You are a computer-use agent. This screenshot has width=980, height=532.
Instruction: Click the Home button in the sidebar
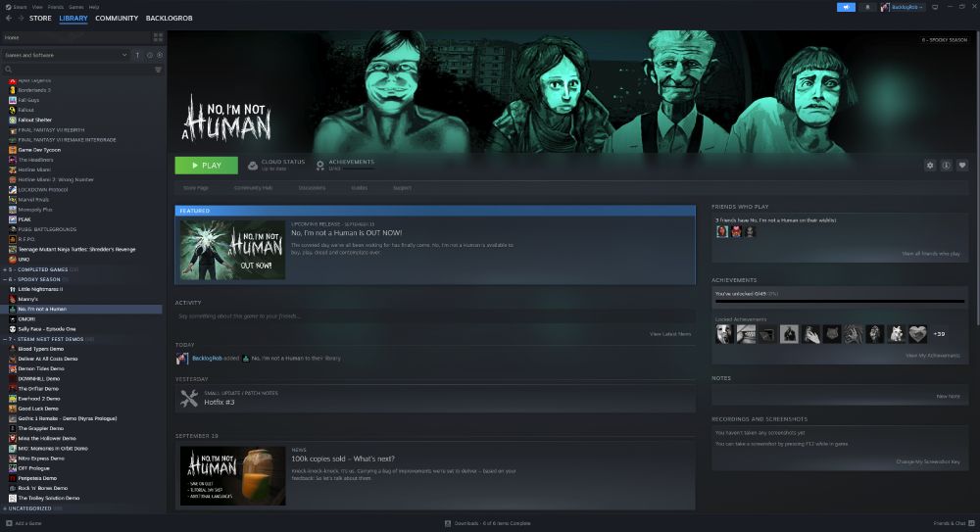(x=75, y=37)
